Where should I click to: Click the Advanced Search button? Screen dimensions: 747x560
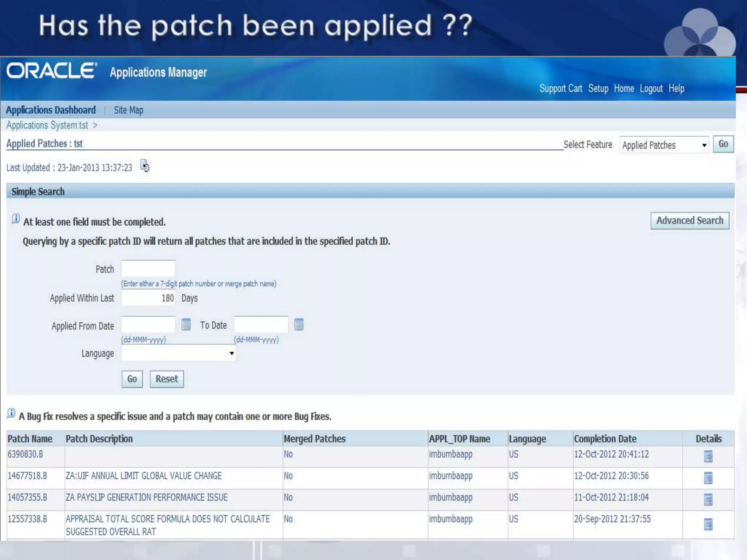(689, 221)
